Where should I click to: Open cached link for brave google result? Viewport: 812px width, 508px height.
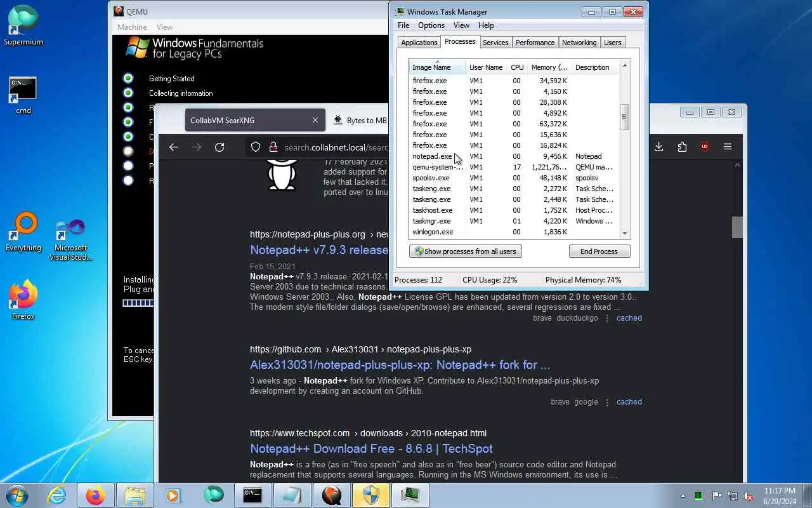[629, 402]
